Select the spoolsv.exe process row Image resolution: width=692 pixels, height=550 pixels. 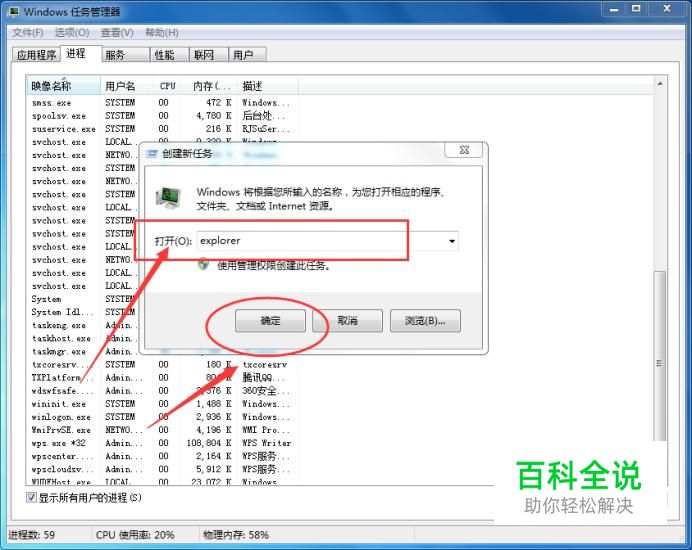(x=162, y=116)
